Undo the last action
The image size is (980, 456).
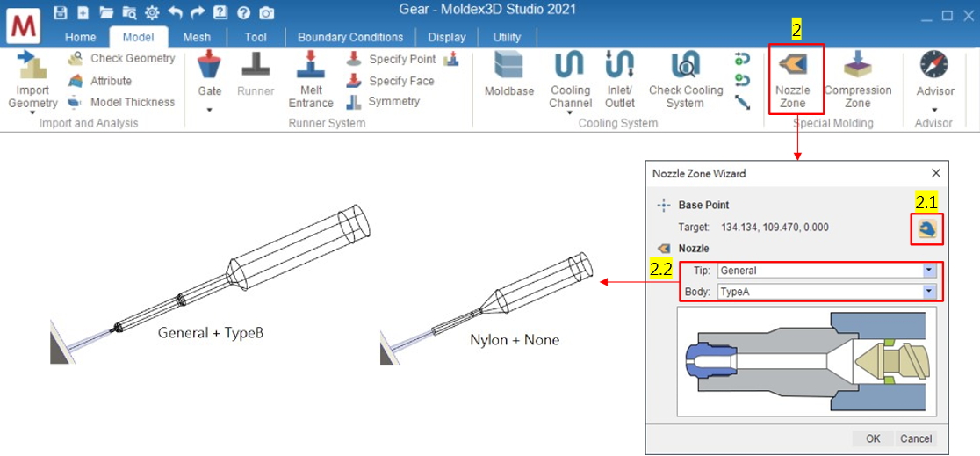pyautogui.click(x=175, y=12)
